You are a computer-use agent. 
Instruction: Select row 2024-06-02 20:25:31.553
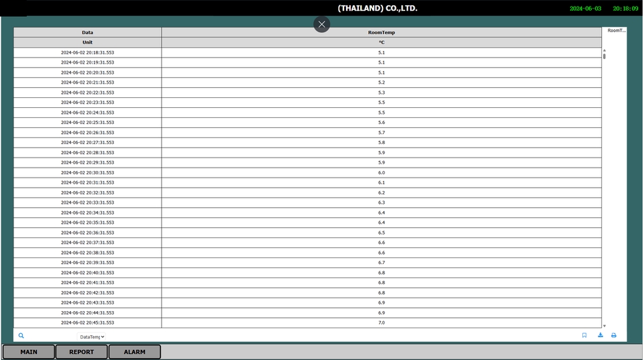tap(308, 122)
